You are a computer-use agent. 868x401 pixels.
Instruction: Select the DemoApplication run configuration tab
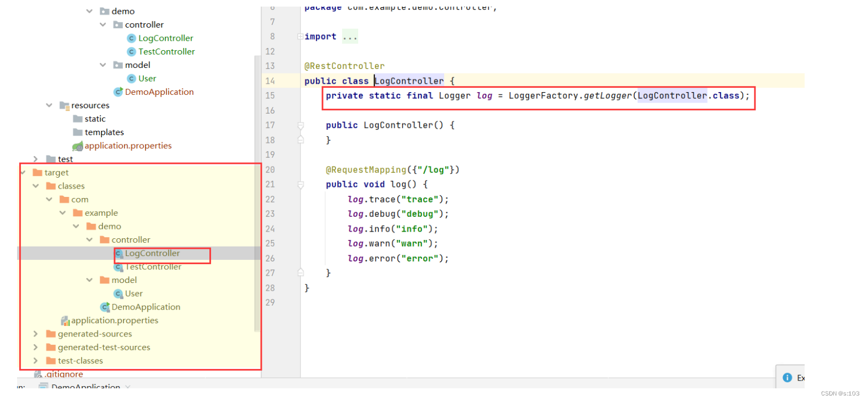point(85,386)
